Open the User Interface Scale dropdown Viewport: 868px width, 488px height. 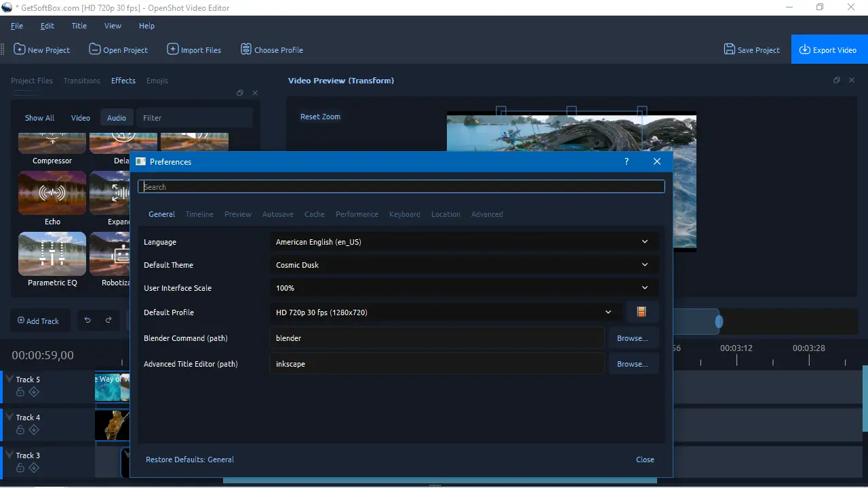[465, 287]
